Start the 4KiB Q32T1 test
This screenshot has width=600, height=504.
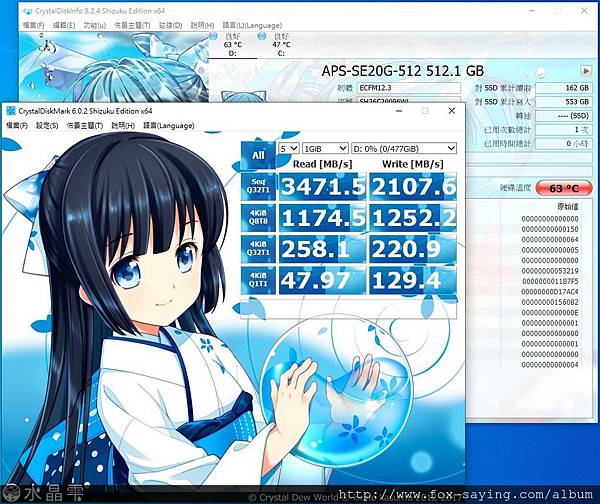(258, 249)
